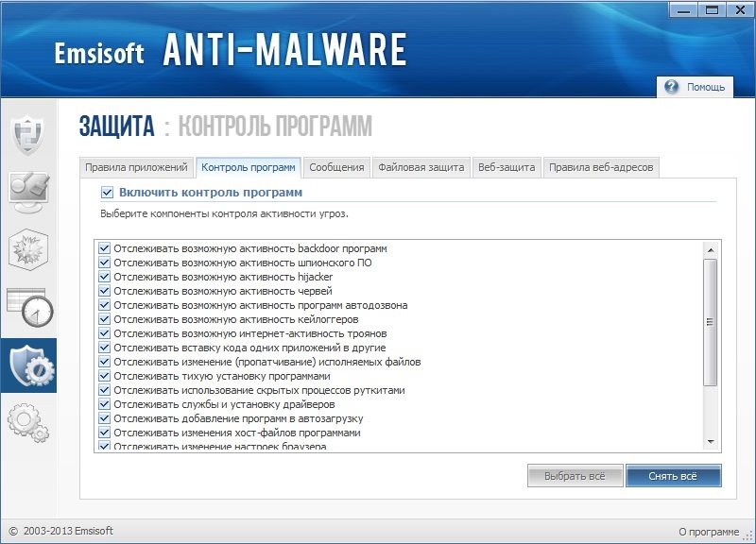
Task: Open the Веб-защита tab
Action: click(x=507, y=168)
